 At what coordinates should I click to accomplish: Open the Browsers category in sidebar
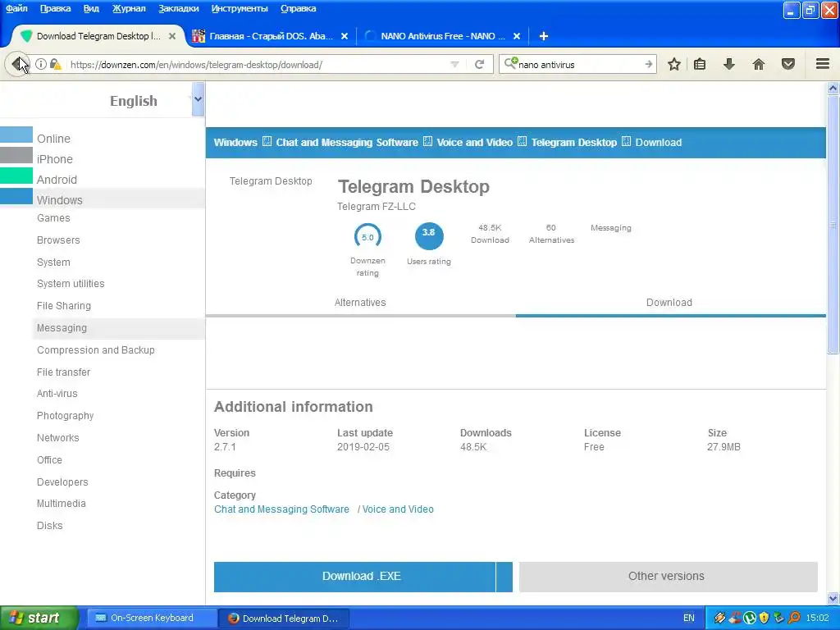click(x=58, y=240)
